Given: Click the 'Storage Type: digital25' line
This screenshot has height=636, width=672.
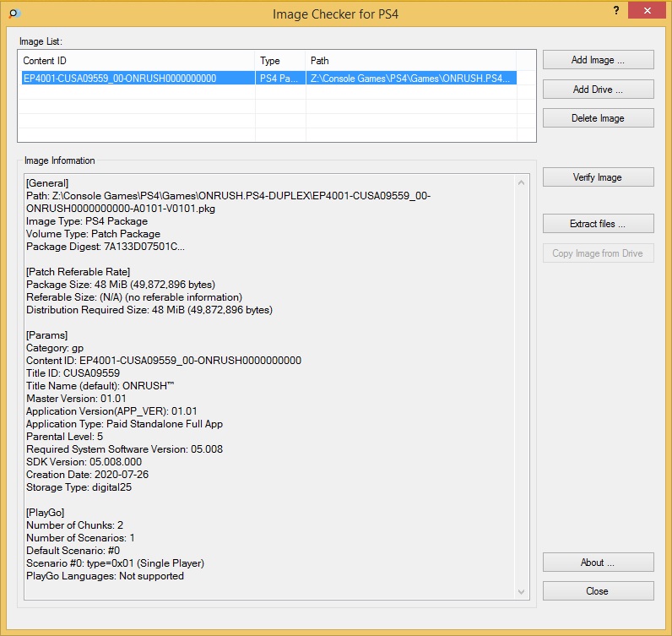Looking at the screenshot, I should (79, 487).
